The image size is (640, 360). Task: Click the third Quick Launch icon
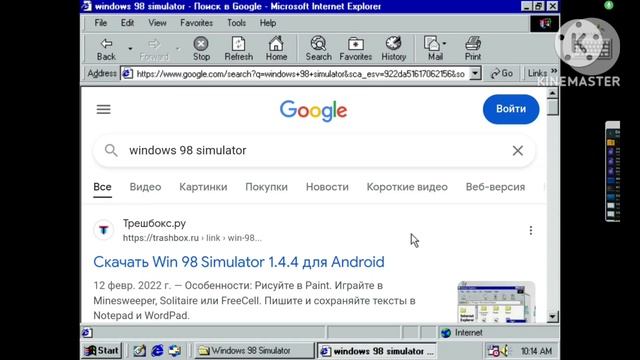(175, 351)
